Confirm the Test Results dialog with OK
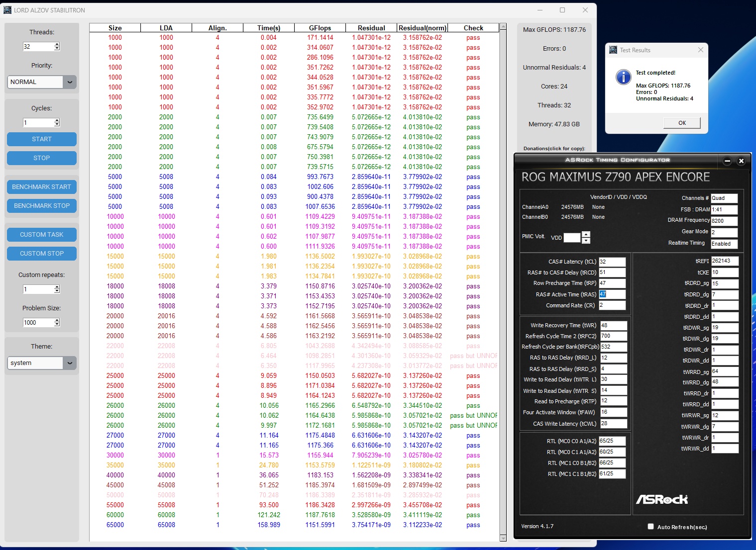Screen dimensions: 756x550 pos(682,123)
